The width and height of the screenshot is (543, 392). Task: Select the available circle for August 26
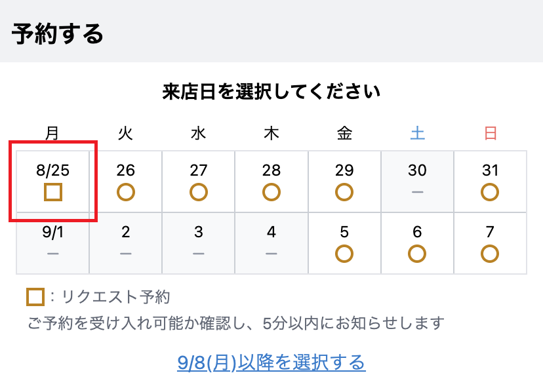[126, 192]
